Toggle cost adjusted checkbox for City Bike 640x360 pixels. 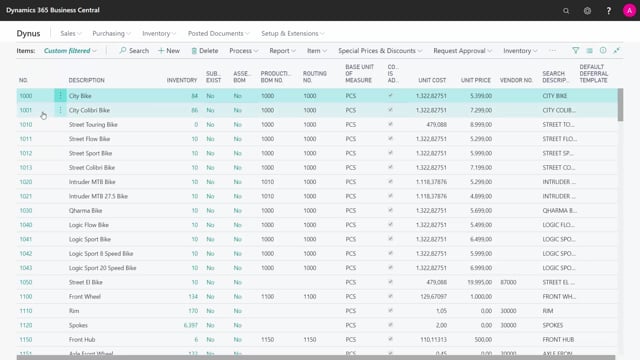[x=391, y=96]
